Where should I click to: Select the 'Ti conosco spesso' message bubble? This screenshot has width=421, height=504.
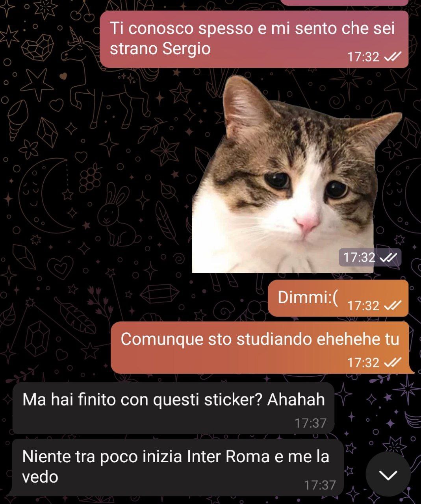(x=254, y=39)
